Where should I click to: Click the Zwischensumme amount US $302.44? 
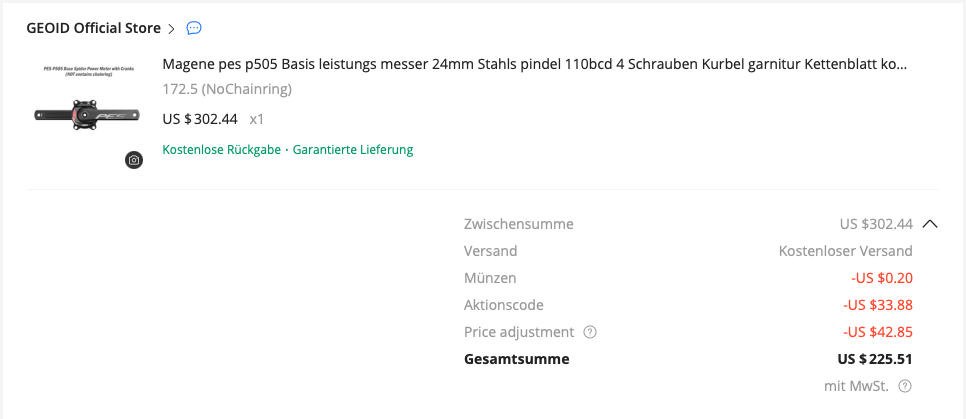tap(876, 224)
